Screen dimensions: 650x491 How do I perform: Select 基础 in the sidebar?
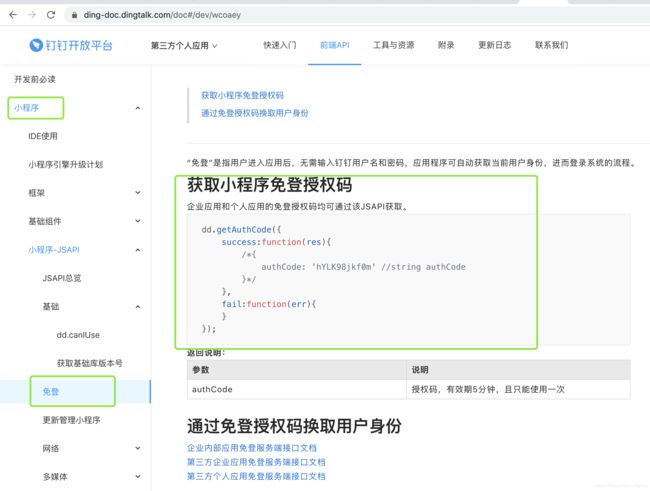point(51,306)
